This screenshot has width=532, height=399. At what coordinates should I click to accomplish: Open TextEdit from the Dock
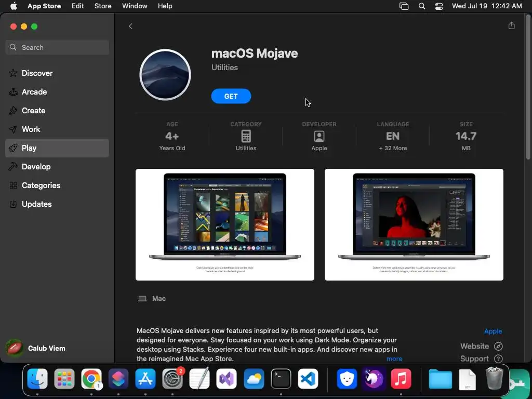199,379
